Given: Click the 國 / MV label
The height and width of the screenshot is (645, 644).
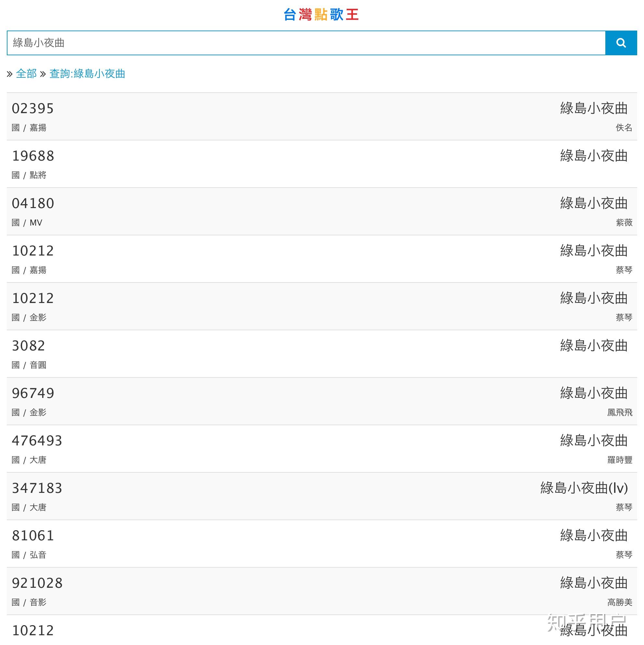Looking at the screenshot, I should tap(27, 223).
